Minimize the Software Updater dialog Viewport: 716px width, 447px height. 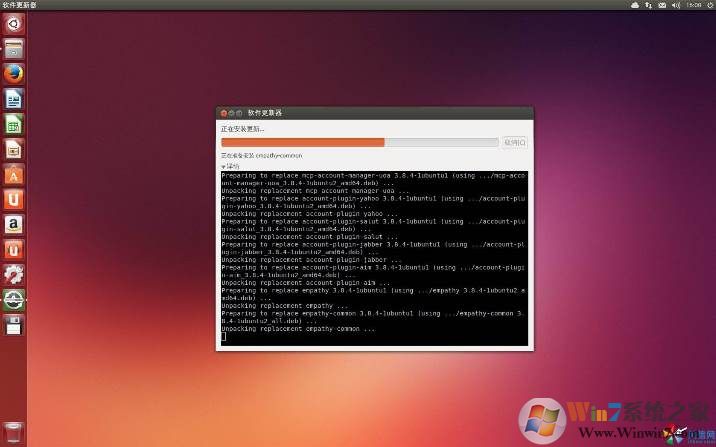point(232,113)
